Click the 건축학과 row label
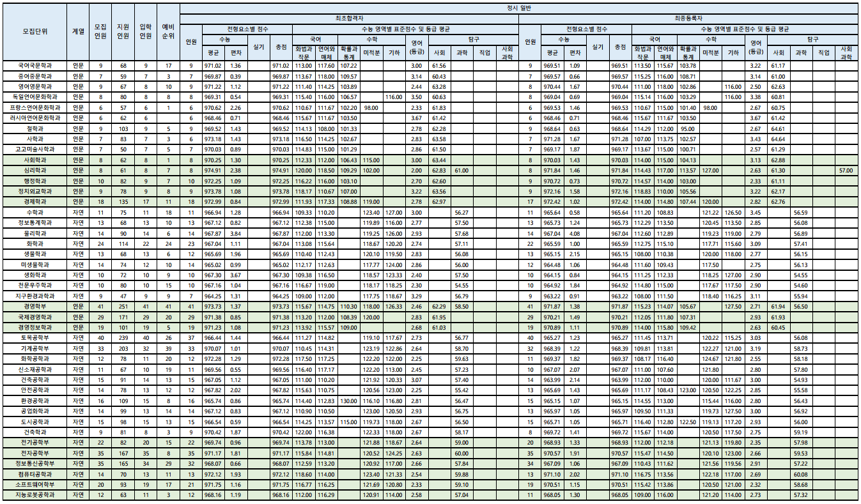 (35, 432)
